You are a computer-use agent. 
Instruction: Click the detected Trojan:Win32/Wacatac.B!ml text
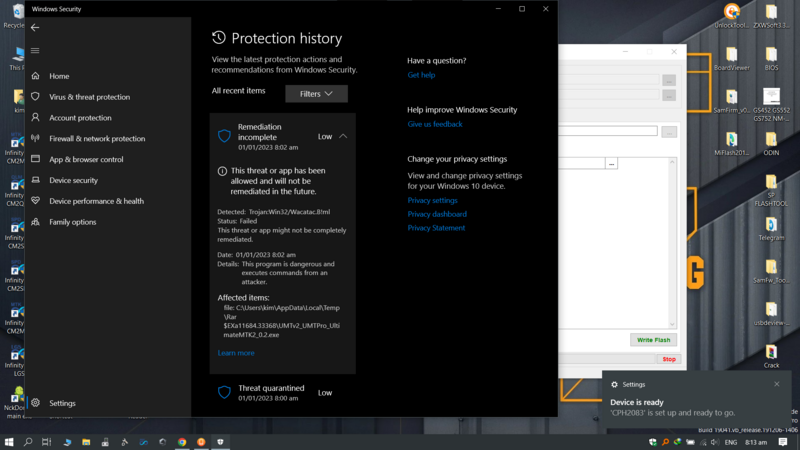(x=289, y=212)
